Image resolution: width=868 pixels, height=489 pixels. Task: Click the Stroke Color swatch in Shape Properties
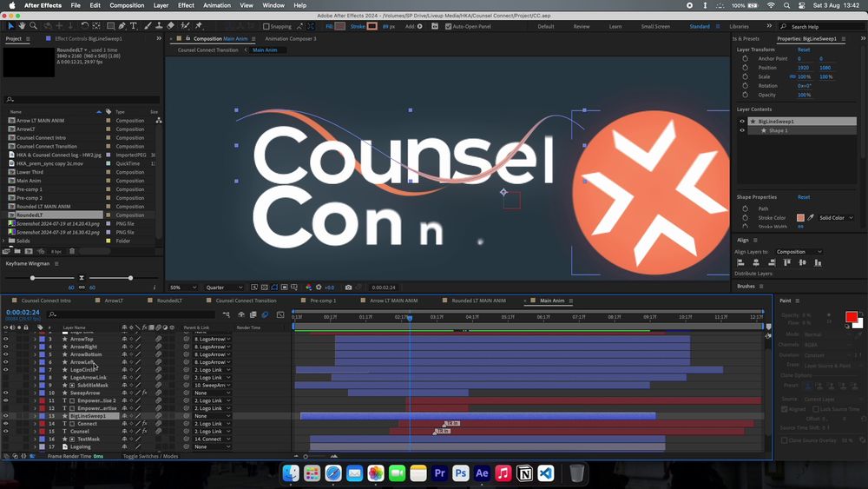click(x=800, y=218)
